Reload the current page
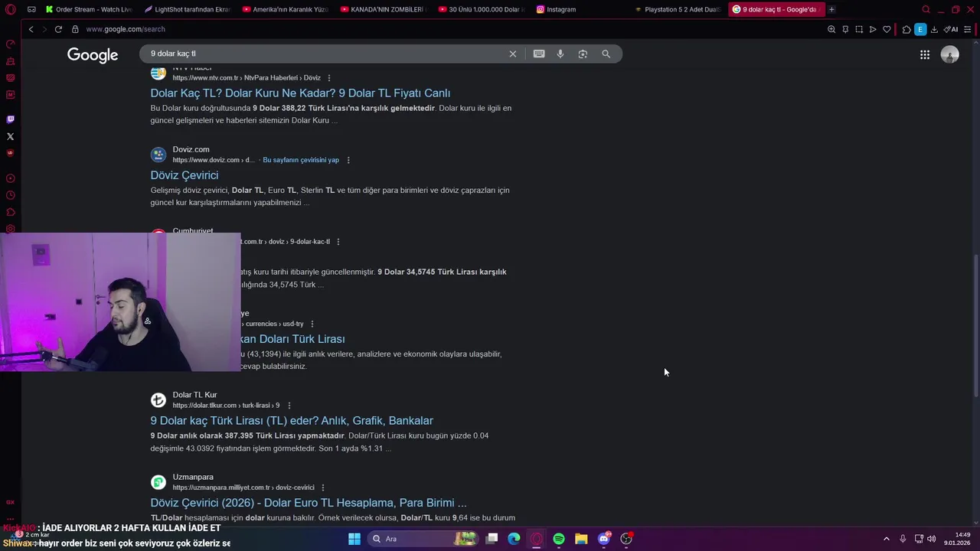This screenshot has width=980, height=551. click(x=58, y=29)
